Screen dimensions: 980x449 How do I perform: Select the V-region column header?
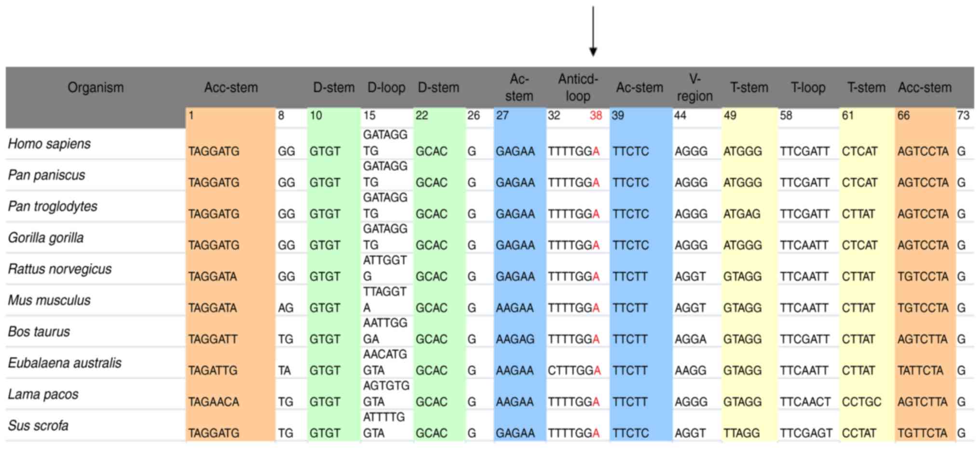[x=694, y=87]
